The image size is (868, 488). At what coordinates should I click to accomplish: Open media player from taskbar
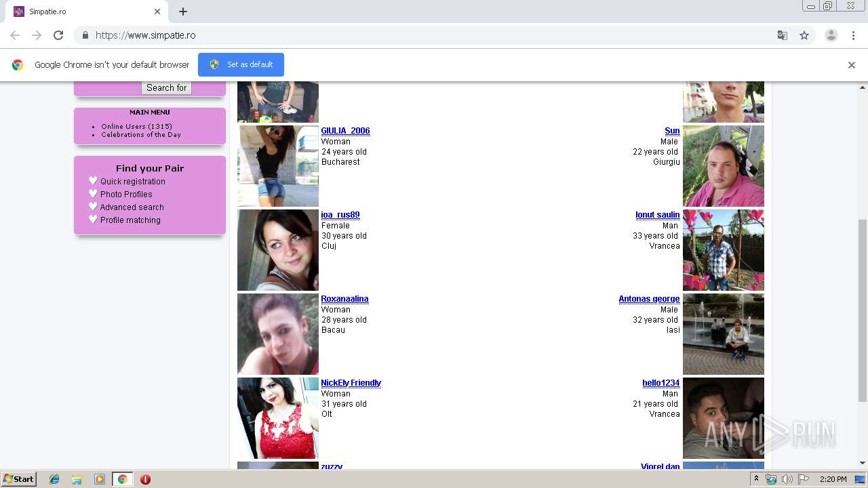point(99,479)
